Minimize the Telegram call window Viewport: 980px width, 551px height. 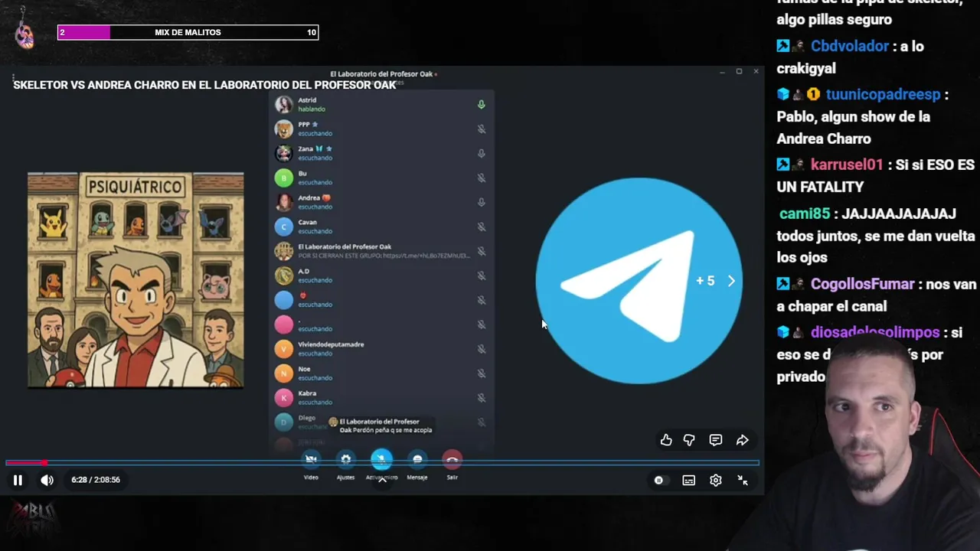tap(722, 71)
